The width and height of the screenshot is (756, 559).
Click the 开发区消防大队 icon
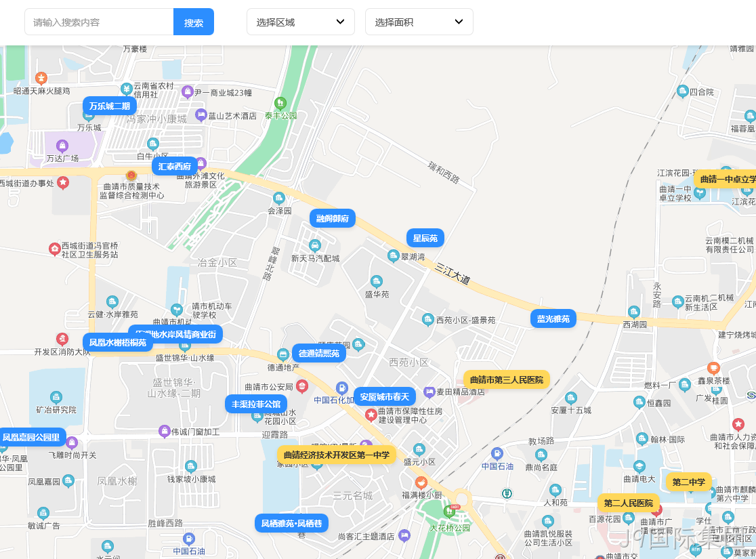62,339
